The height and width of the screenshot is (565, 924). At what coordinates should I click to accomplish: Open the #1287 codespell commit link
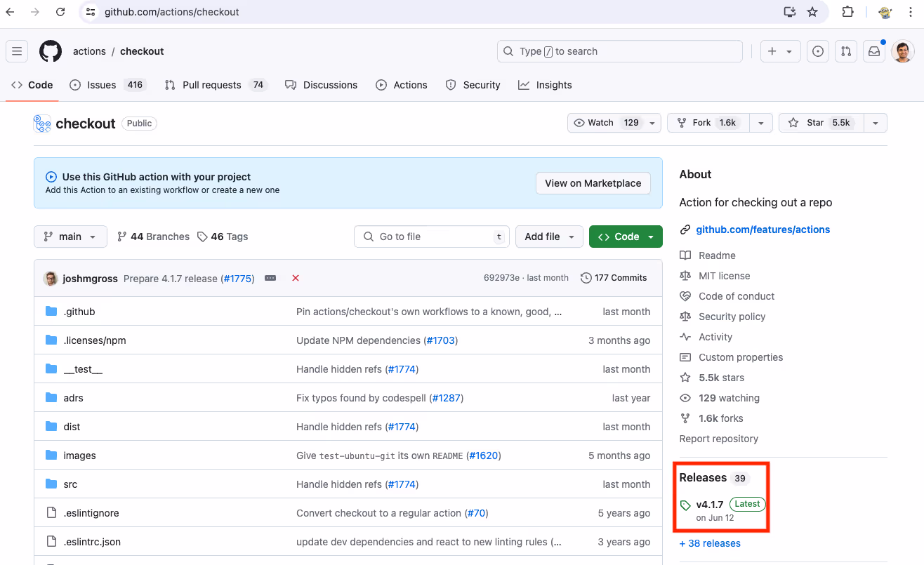446,398
